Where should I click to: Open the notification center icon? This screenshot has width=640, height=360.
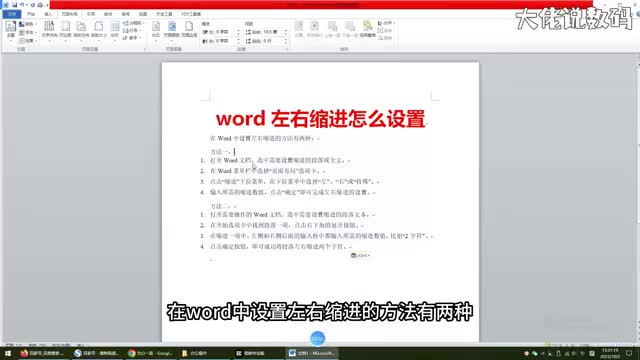[x=630, y=353]
